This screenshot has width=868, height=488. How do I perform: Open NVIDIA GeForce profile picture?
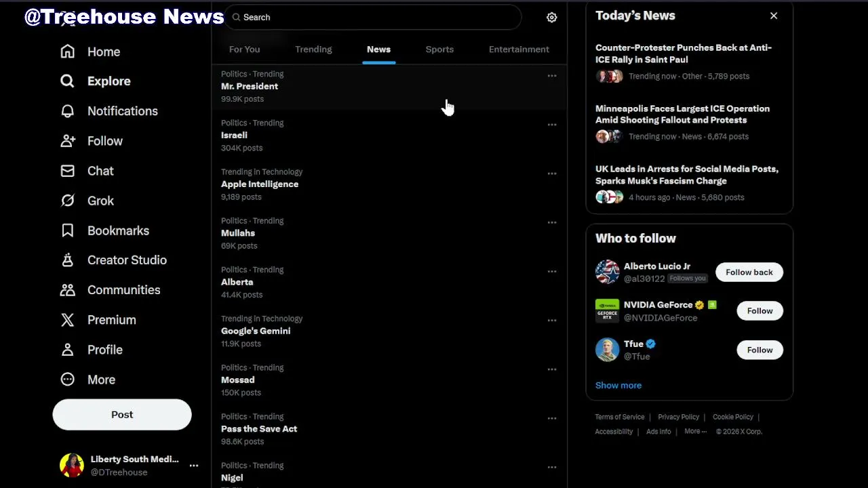click(x=608, y=311)
